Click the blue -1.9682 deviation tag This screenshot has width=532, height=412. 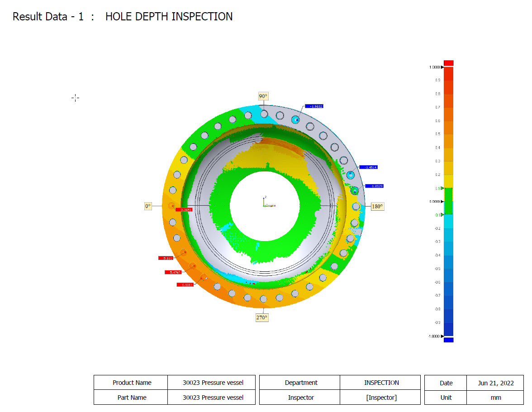pyautogui.click(x=314, y=106)
